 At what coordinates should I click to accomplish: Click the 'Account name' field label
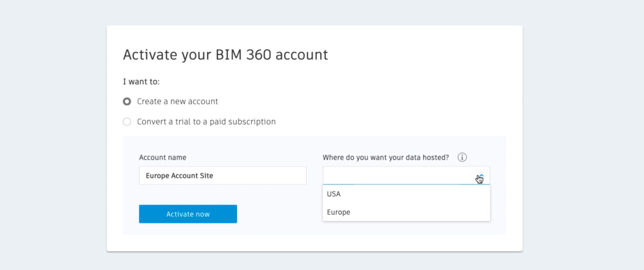coord(162,157)
